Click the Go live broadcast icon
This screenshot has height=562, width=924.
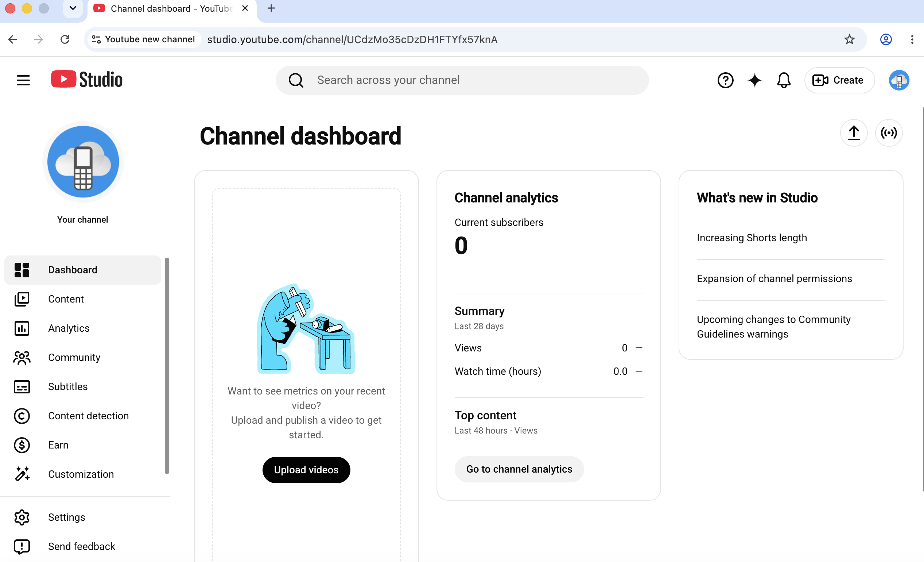pos(889,132)
